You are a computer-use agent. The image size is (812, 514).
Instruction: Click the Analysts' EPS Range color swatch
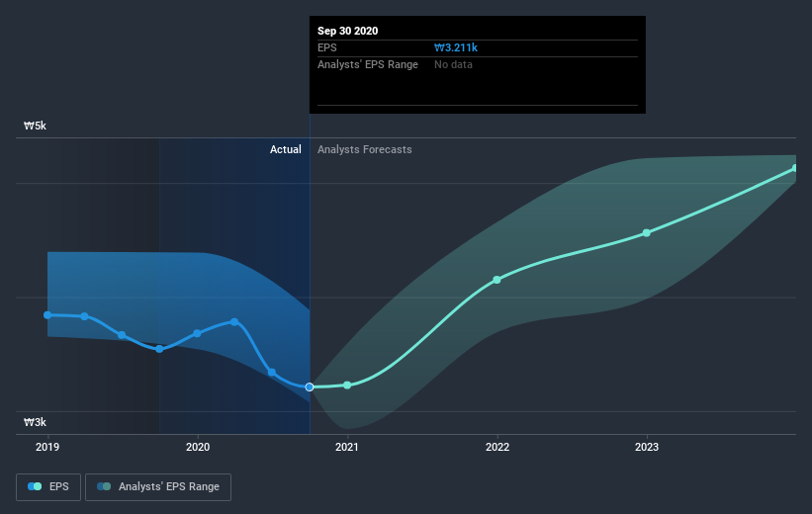tap(104, 486)
